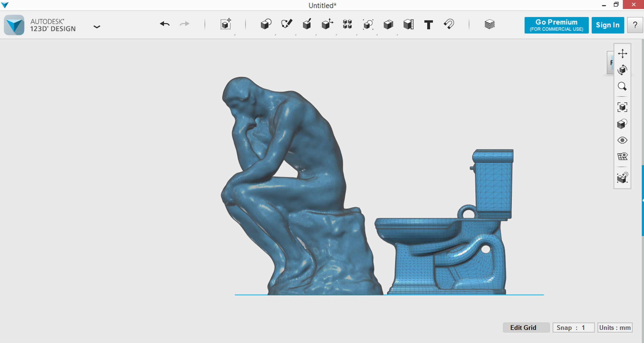The image size is (644, 343).
Task: Open the Primitives menu icon
Action: 266,24
